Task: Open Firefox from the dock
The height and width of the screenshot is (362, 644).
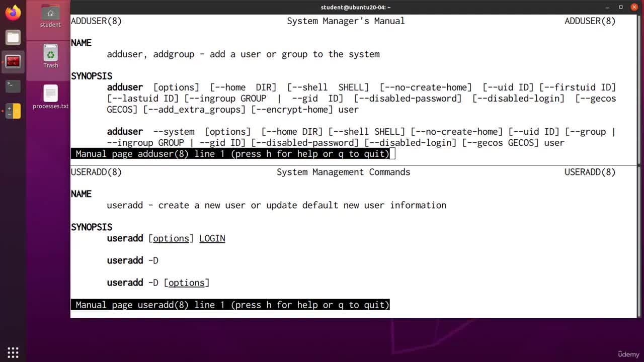Action: click(13, 12)
